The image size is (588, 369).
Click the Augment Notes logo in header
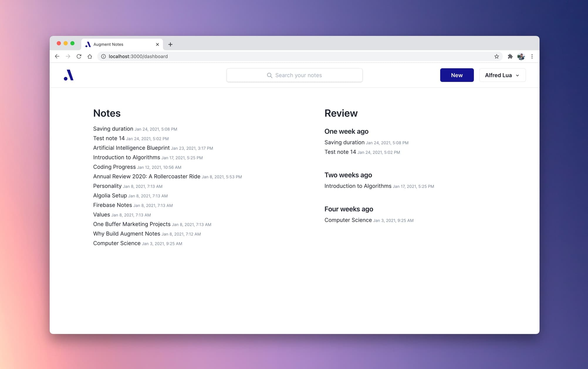pyautogui.click(x=69, y=75)
